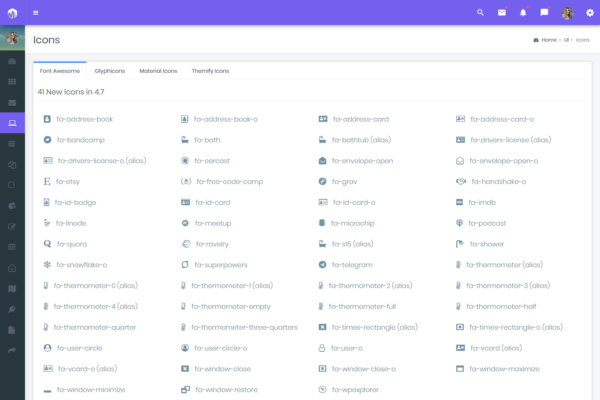The height and width of the screenshot is (400, 600).
Task: Open the chat messages icon
Action: [x=544, y=13]
